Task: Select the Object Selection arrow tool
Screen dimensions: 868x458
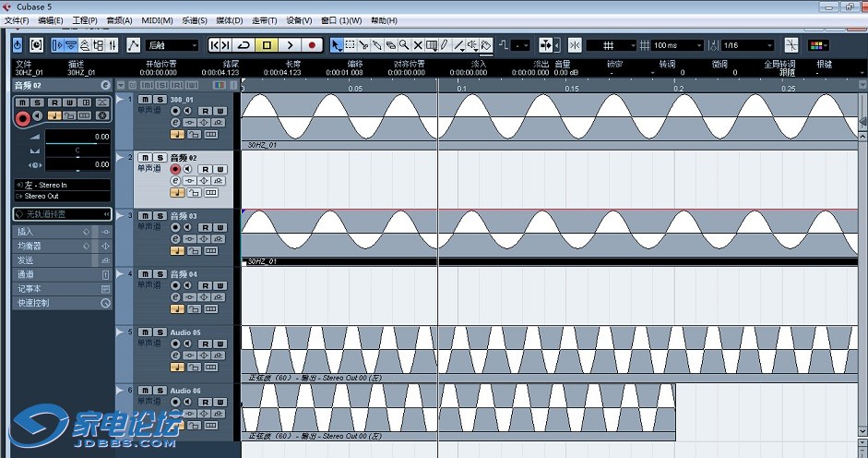Action: (x=336, y=45)
